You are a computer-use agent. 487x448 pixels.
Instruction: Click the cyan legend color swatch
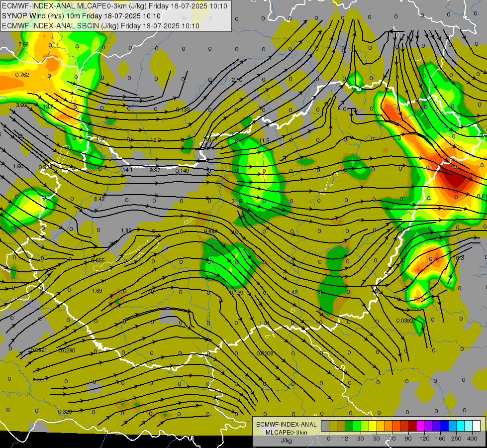pos(461,426)
